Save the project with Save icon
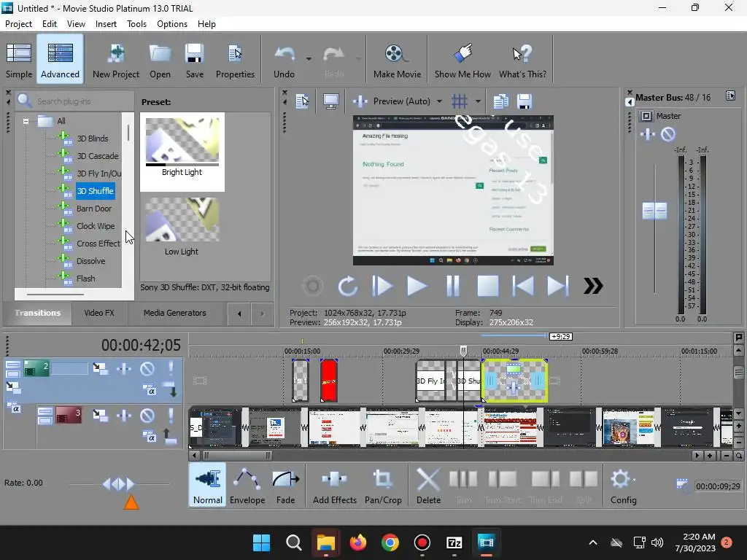The width and height of the screenshot is (747, 560). coord(194,60)
